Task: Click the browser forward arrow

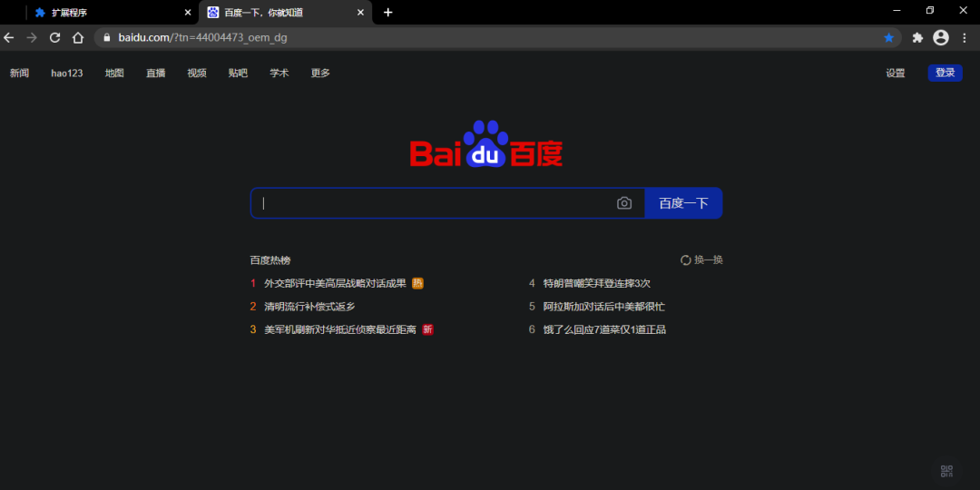Action: 32,37
